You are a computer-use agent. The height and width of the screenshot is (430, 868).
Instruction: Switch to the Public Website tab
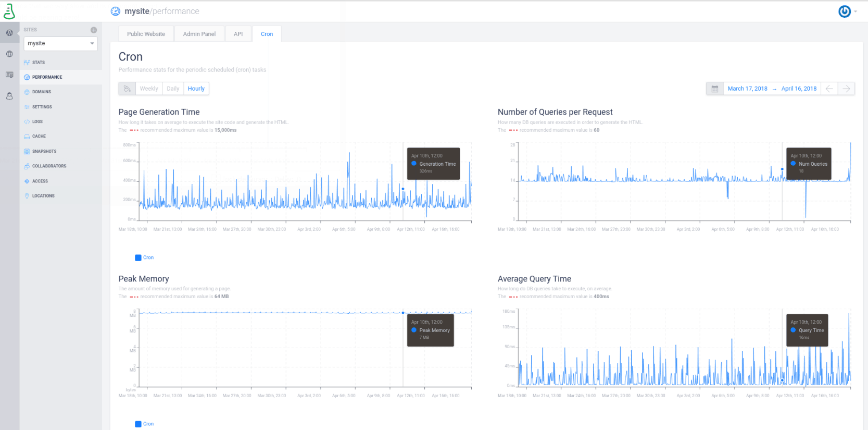tap(146, 34)
